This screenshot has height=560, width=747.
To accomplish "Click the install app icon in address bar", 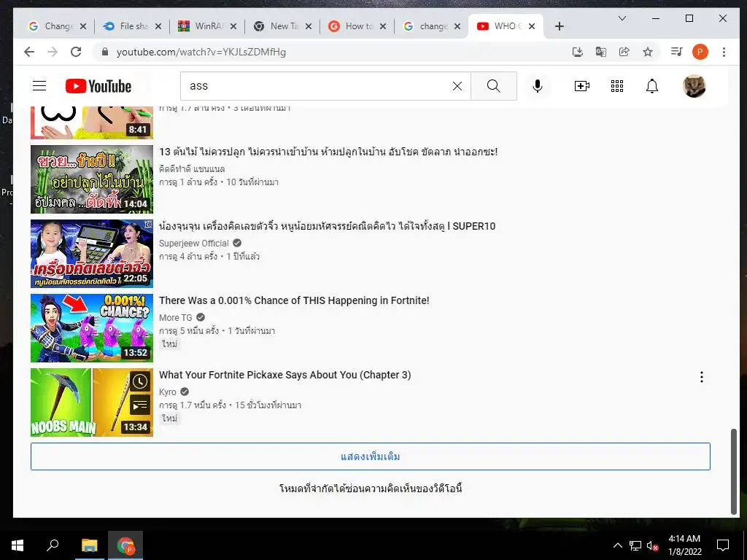I will click(578, 52).
